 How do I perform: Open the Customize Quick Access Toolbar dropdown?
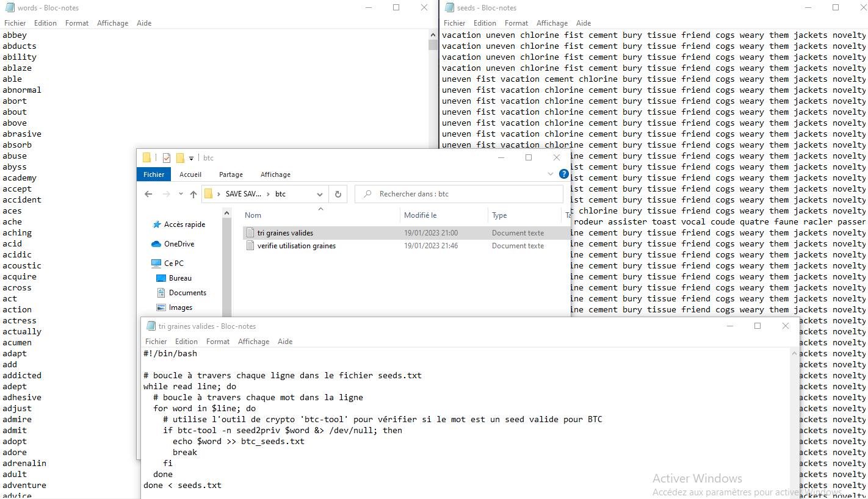tap(191, 159)
